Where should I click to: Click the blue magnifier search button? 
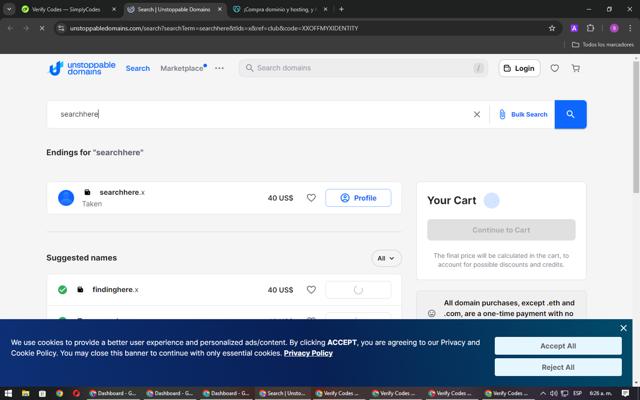point(570,114)
